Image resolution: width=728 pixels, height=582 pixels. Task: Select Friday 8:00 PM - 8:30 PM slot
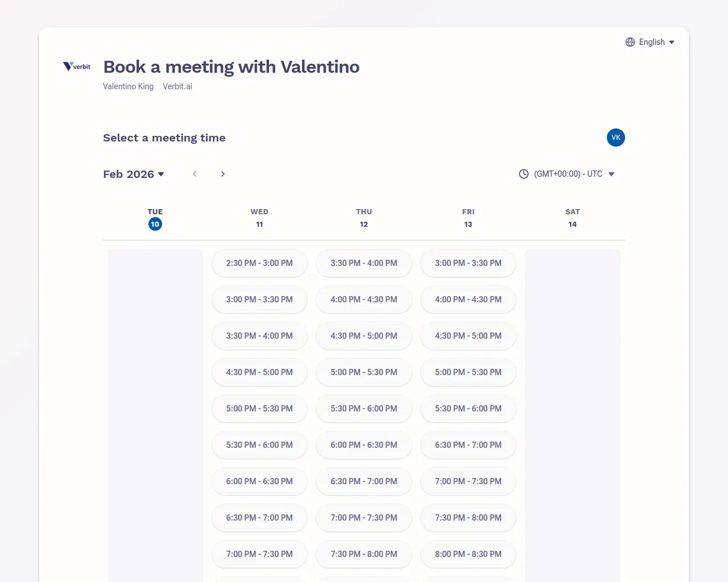click(468, 554)
